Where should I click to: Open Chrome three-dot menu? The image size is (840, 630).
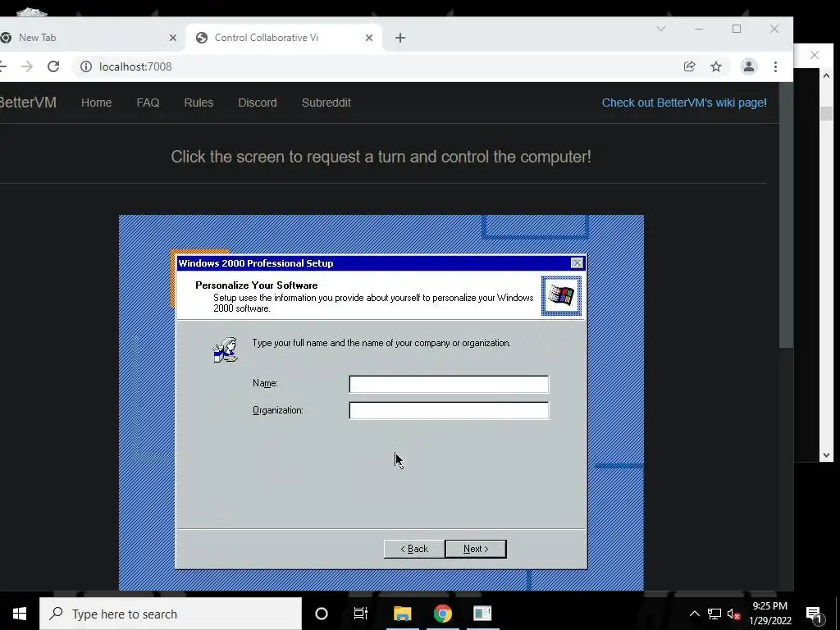coord(775,66)
